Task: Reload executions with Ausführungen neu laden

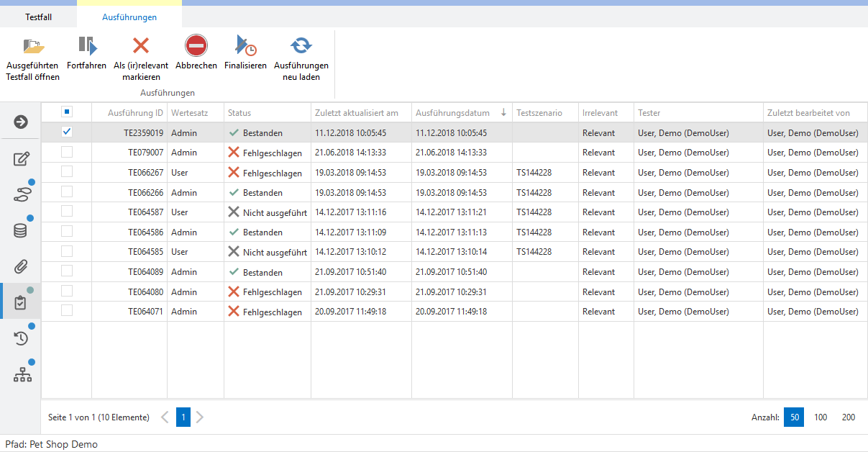Action: pyautogui.click(x=301, y=46)
